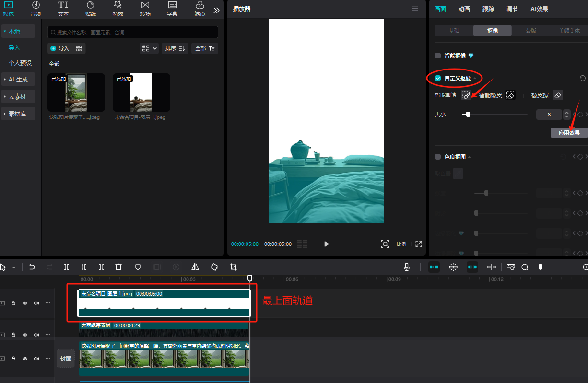Enable the 智能抠像 checkbox

(438, 56)
